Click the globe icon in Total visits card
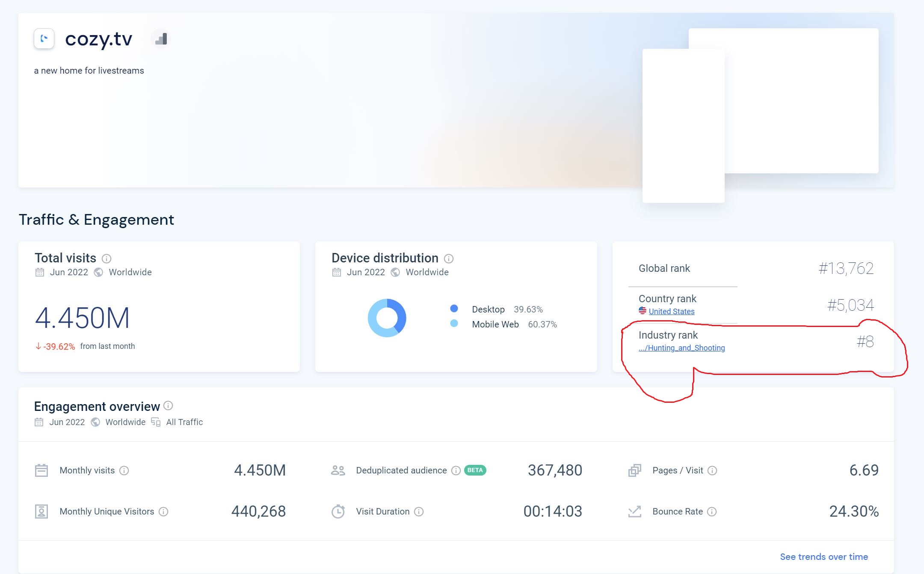This screenshot has width=924, height=574. [x=98, y=272]
